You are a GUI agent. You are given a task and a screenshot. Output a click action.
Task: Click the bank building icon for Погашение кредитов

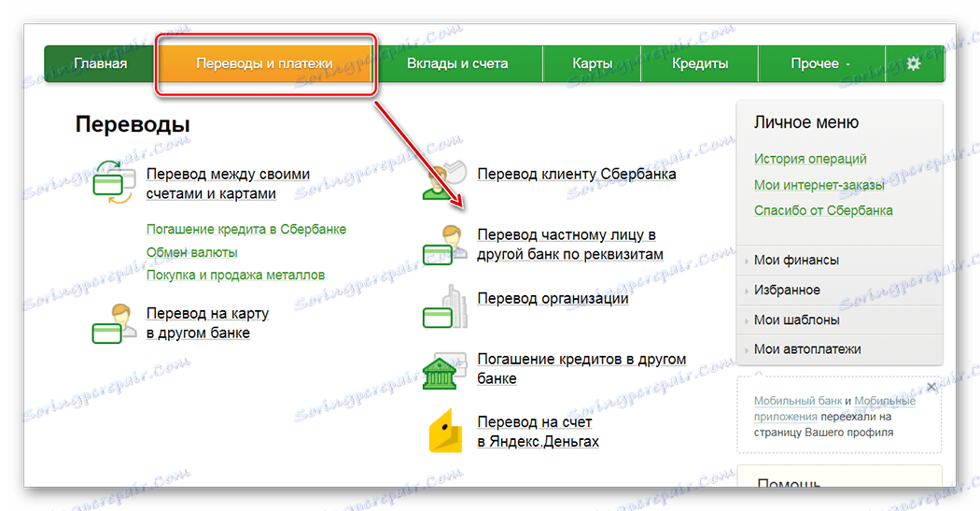[444, 370]
